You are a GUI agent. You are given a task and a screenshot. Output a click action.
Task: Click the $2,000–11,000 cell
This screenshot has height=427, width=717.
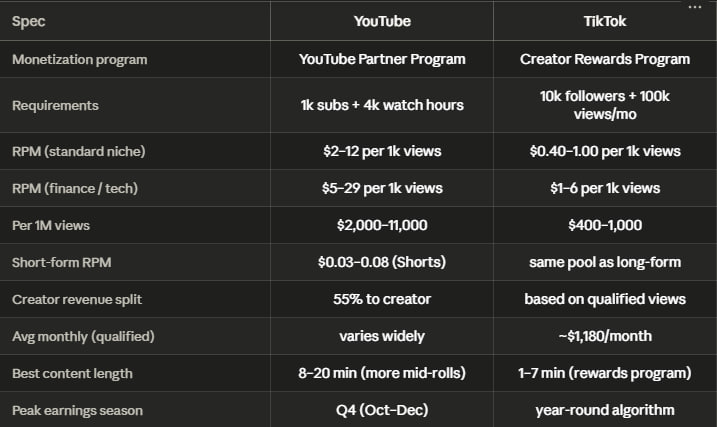[382, 225]
